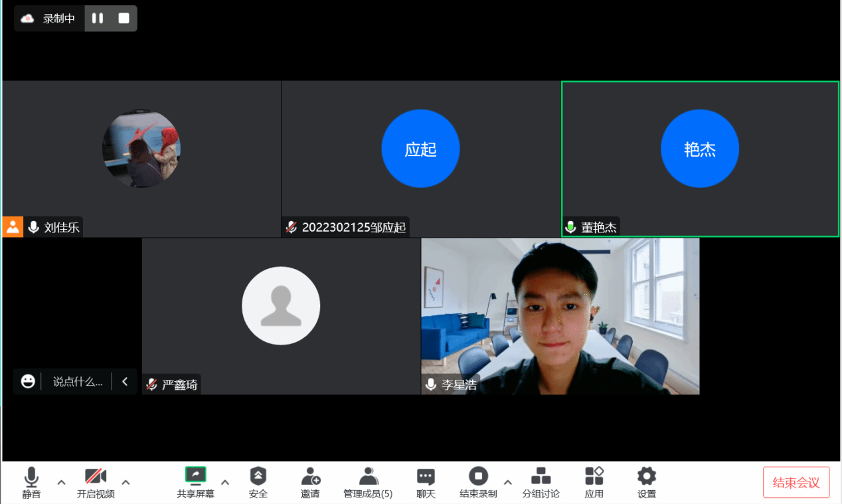Screen dimensions: 842x504
Task: Open 设置 settings gear
Action: click(646, 477)
